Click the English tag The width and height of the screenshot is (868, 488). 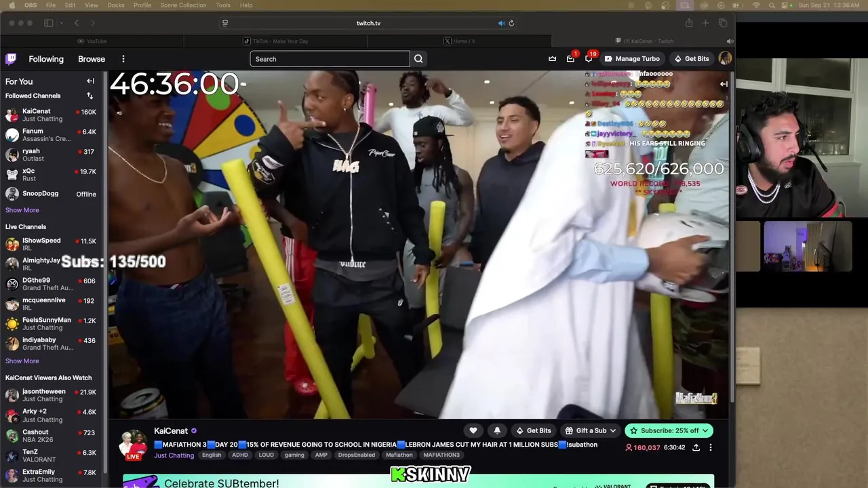[x=212, y=455]
